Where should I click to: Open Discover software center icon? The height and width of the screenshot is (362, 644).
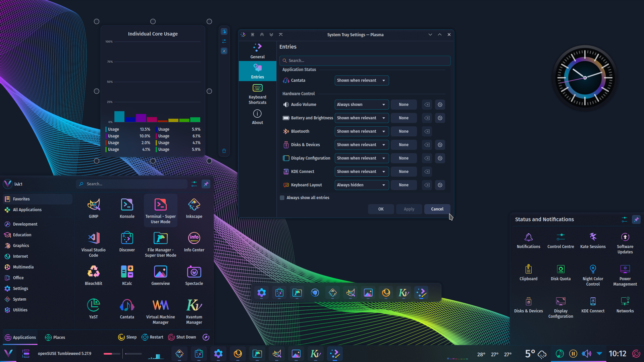coord(127,242)
